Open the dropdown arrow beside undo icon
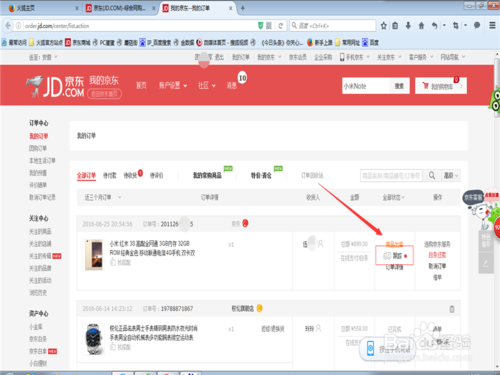This screenshot has height=375, width=500. click(444, 25)
